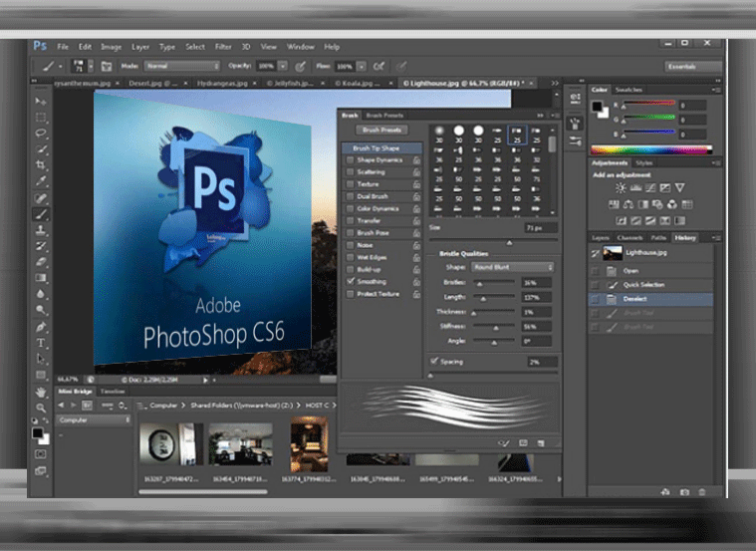
Task: Select the Spot Healing Brush tool
Action: pyautogui.click(x=41, y=198)
